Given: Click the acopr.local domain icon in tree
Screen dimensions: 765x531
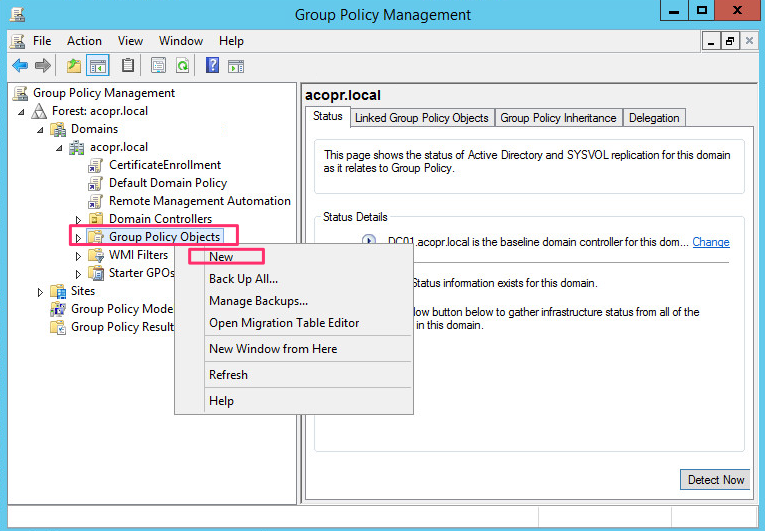Looking at the screenshot, I should [77, 147].
